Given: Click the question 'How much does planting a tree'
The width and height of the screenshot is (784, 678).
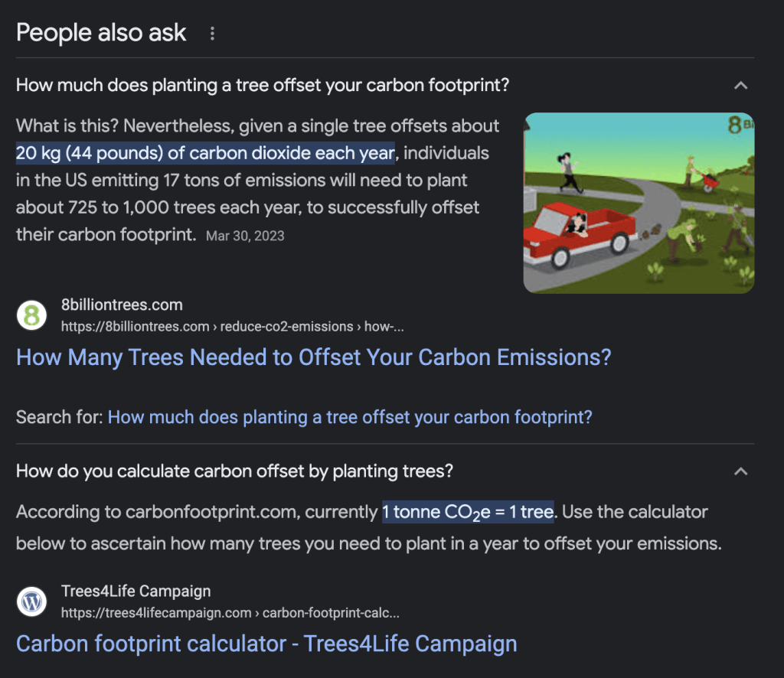Looking at the screenshot, I should [x=263, y=85].
